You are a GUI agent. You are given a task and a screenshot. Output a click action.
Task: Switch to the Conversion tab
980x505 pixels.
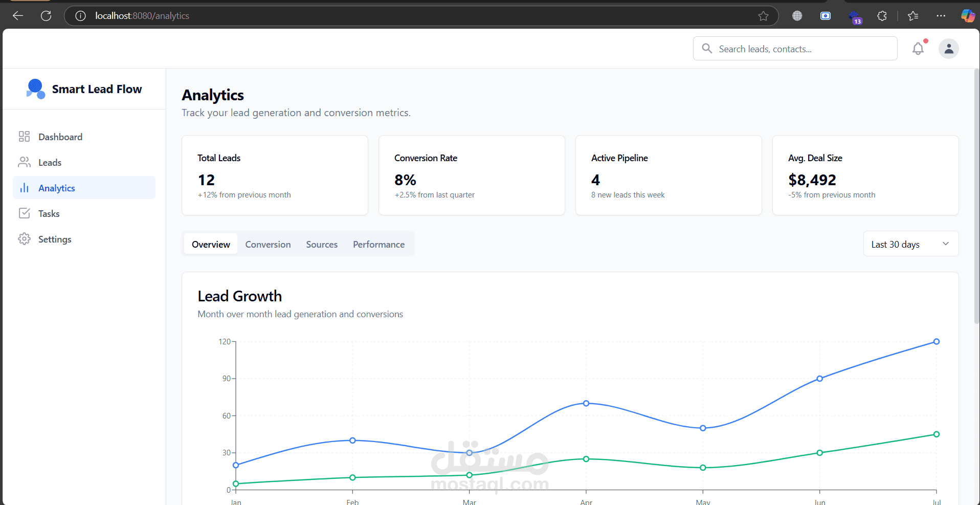[268, 244]
